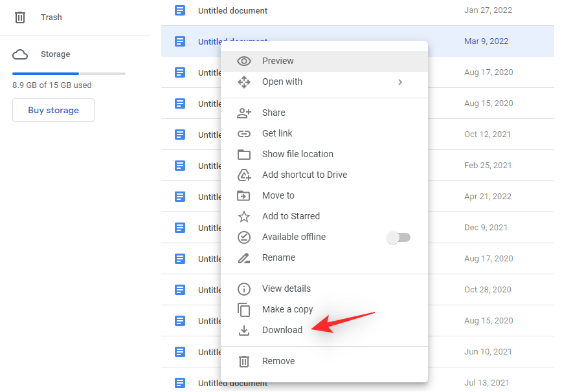
Task: Select Preview from context menu
Action: pyautogui.click(x=324, y=61)
